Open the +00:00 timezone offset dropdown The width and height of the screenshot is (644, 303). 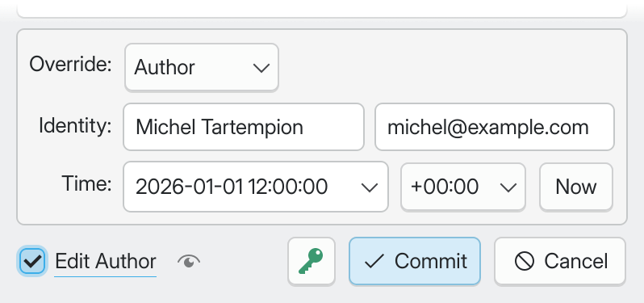[463, 187]
